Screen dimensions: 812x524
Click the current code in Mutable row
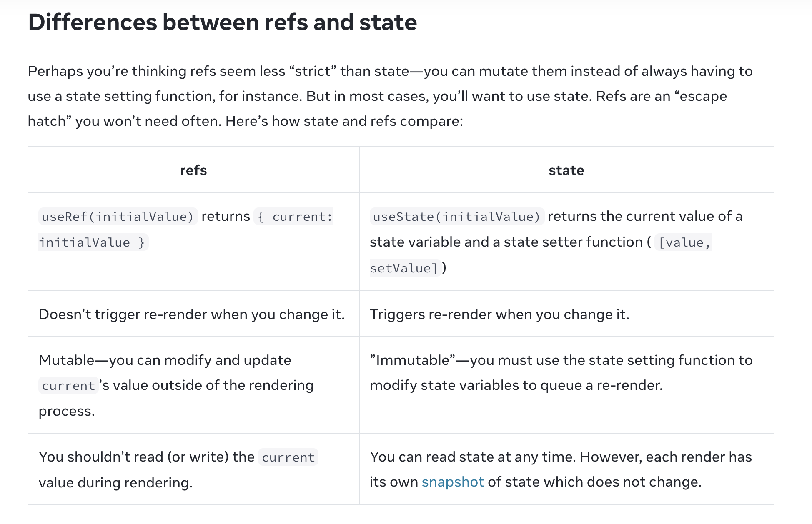pyautogui.click(x=69, y=386)
